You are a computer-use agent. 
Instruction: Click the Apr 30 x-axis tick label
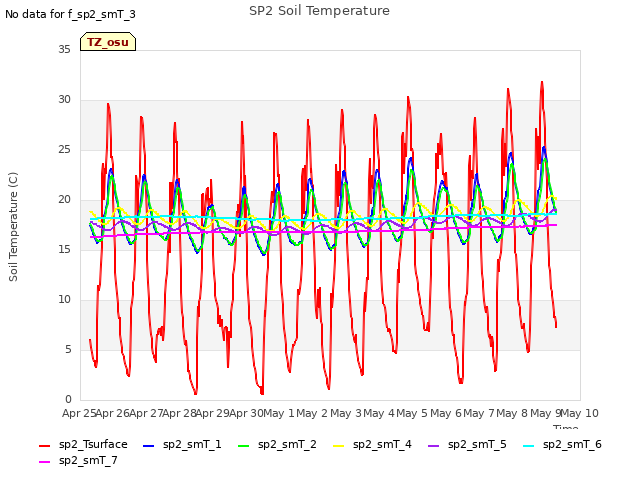pyautogui.click(x=246, y=413)
